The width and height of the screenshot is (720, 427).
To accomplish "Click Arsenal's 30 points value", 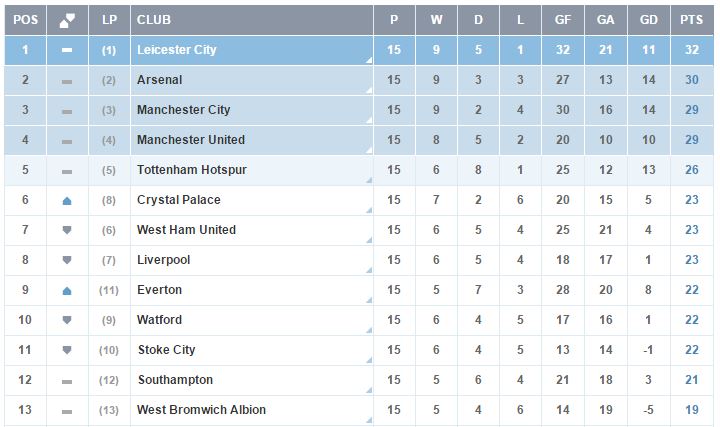I will [692, 80].
